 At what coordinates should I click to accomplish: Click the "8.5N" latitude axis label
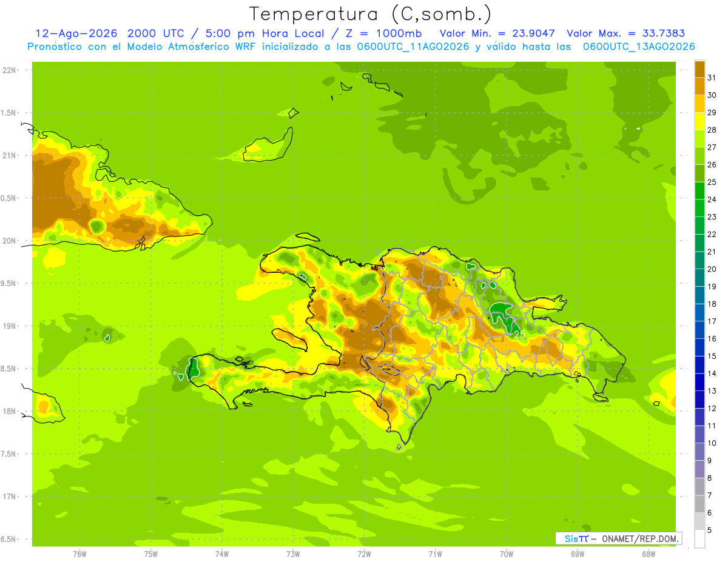tap(8, 369)
